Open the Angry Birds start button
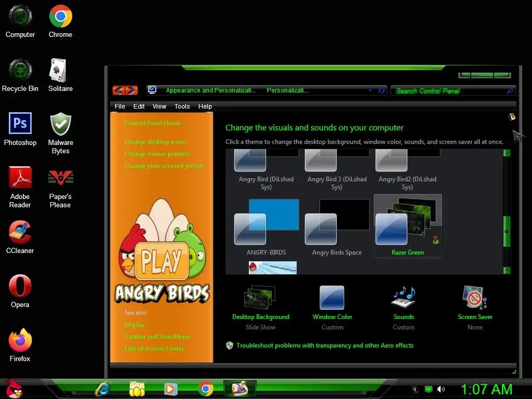This screenshot has height=399, width=532. (x=14, y=389)
